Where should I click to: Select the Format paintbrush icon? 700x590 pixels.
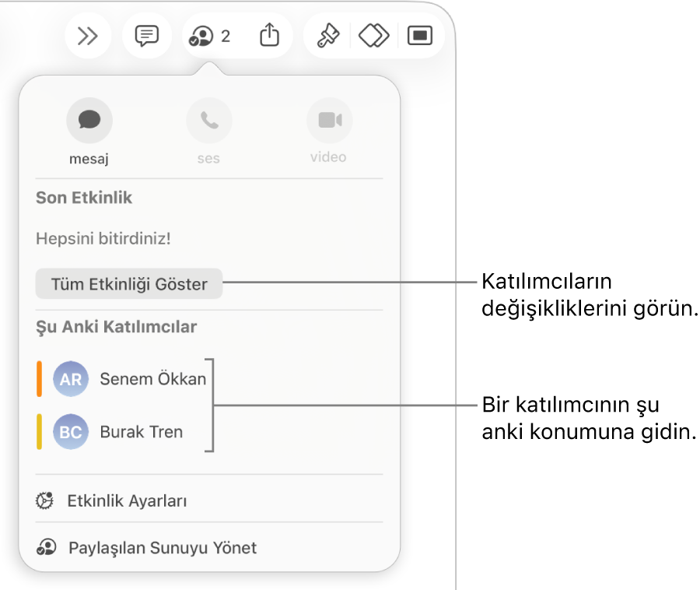(x=328, y=36)
